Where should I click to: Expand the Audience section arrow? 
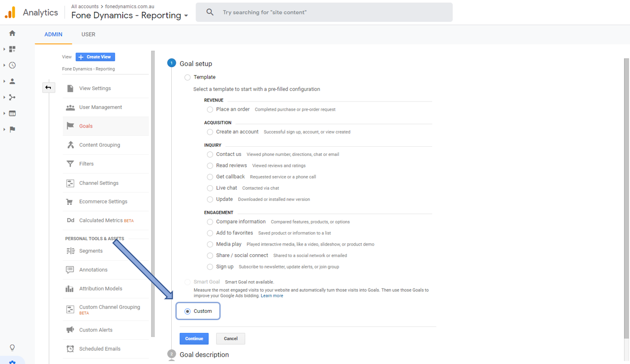(4, 81)
